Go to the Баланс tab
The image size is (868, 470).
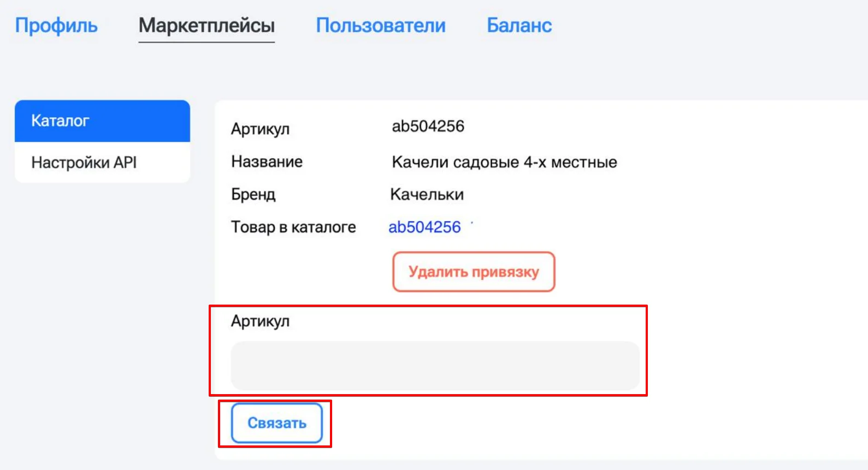519,26
